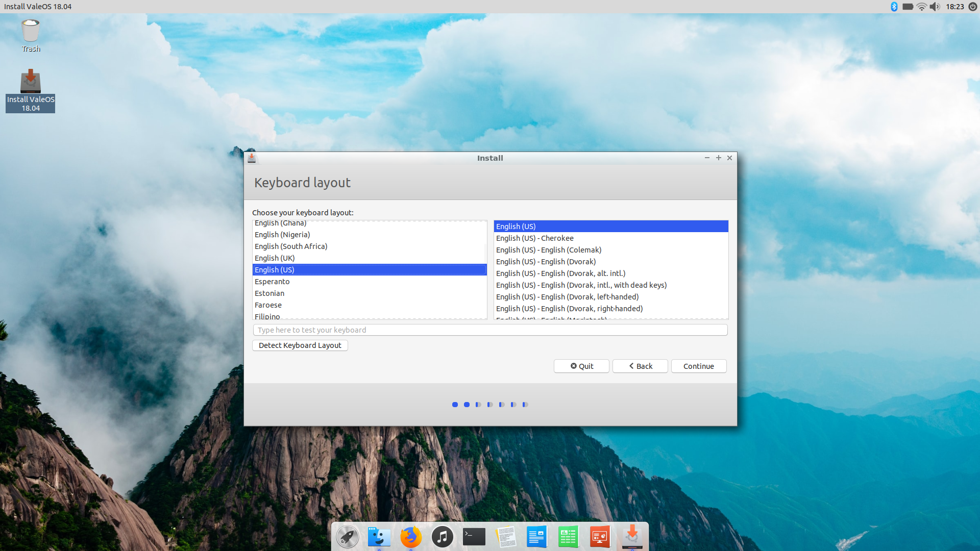The height and width of the screenshot is (551, 980).
Task: Click the keyboard test input field
Action: click(490, 330)
